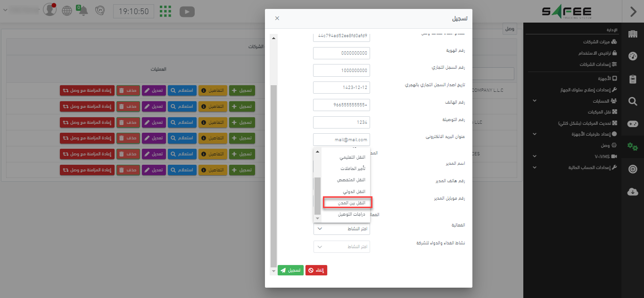Collapse the sidebar with the chevron arrow
This screenshot has height=298, width=644.
point(633,11)
